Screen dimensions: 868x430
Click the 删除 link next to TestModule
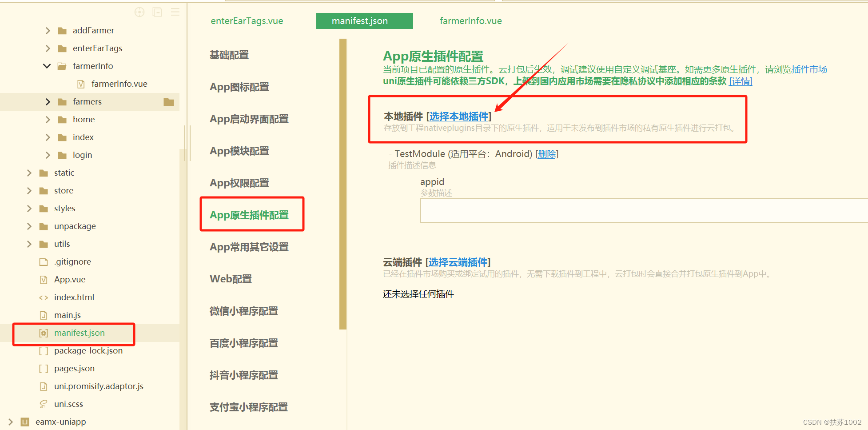[547, 154]
